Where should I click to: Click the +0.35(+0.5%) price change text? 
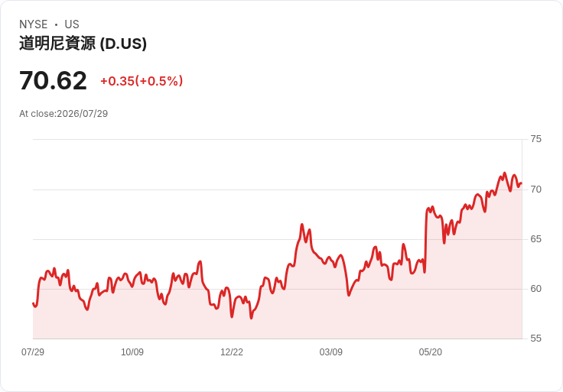coord(142,81)
